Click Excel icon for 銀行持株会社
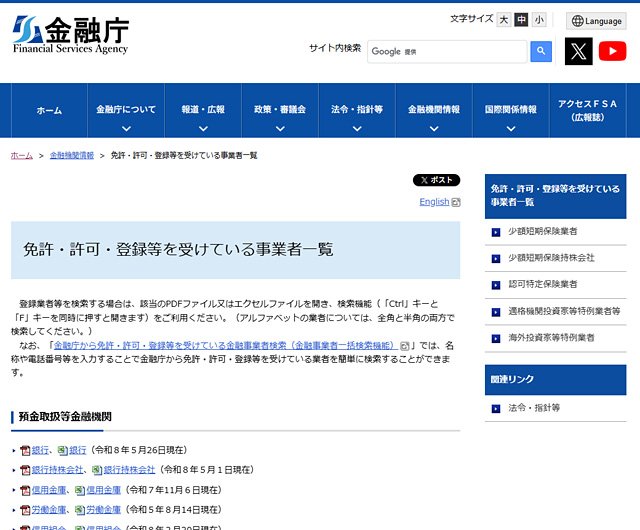Viewport: 640px width, 530px height. coord(97,470)
